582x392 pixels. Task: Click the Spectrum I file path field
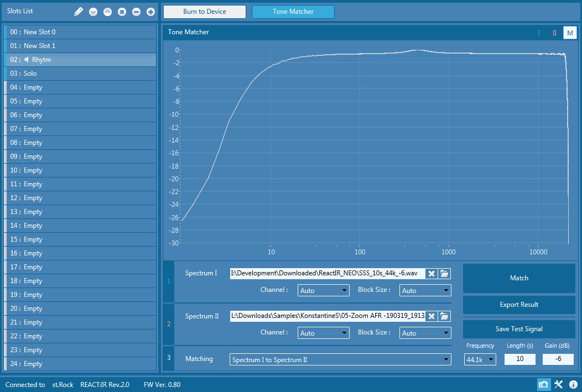pos(328,274)
